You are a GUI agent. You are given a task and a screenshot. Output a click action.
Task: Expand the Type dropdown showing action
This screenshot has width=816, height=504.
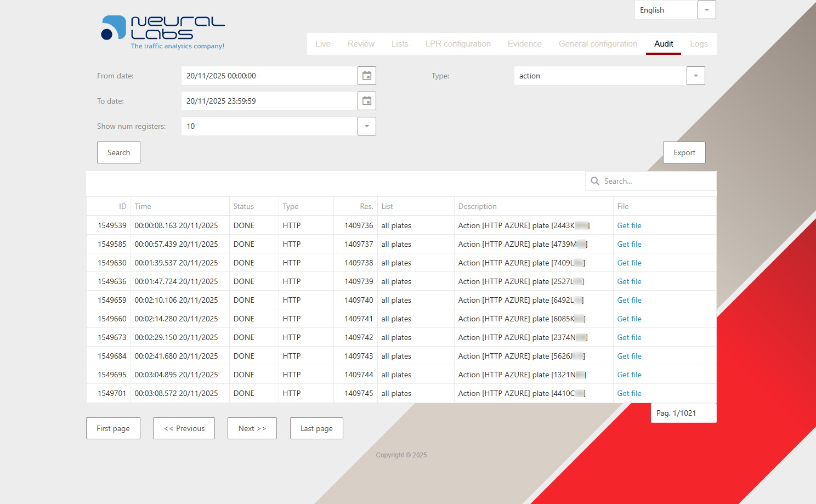coord(695,76)
